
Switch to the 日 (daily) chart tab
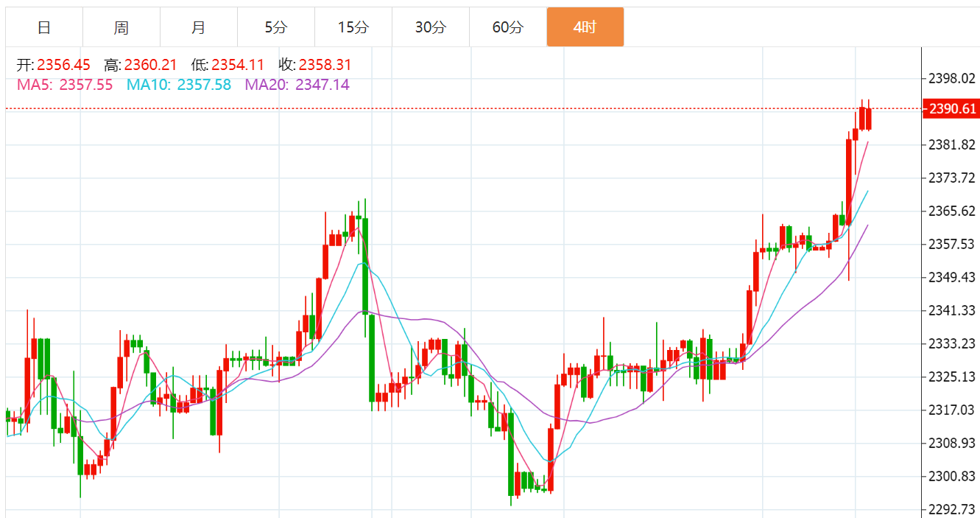pos(44,27)
